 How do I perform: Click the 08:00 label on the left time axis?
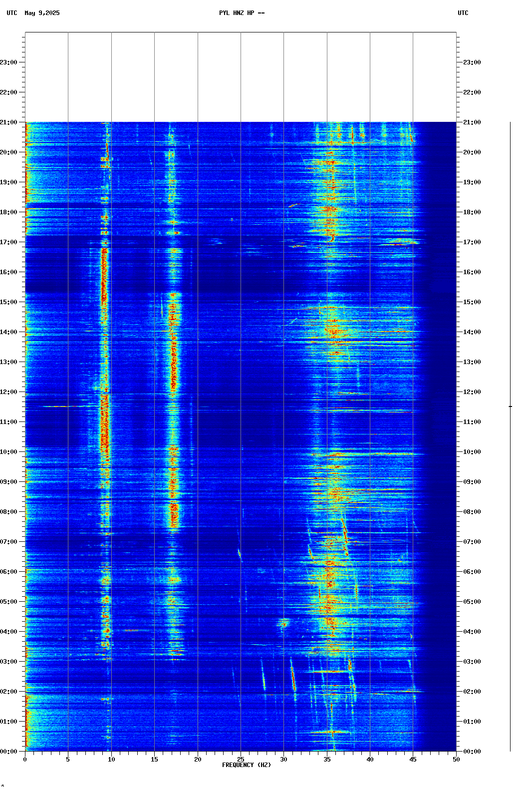pos(8,512)
